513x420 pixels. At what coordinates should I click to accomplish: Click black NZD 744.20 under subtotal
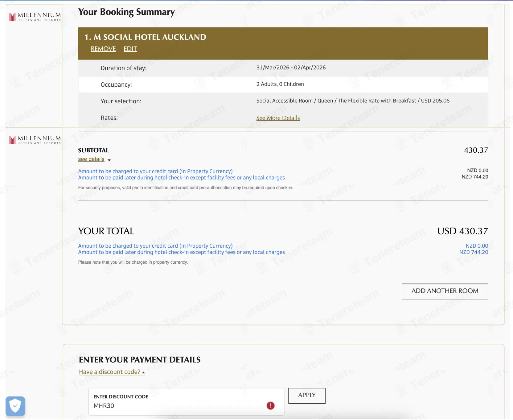coord(475,177)
